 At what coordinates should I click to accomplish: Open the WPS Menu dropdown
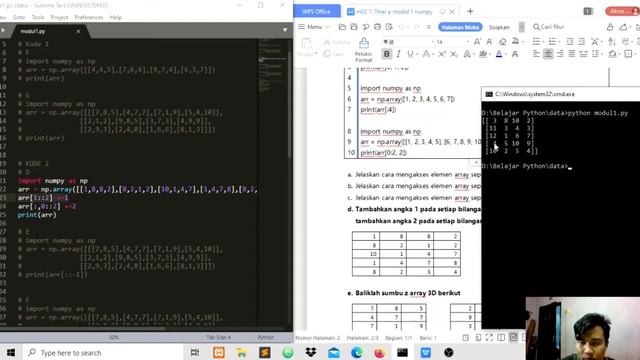[x=313, y=27]
